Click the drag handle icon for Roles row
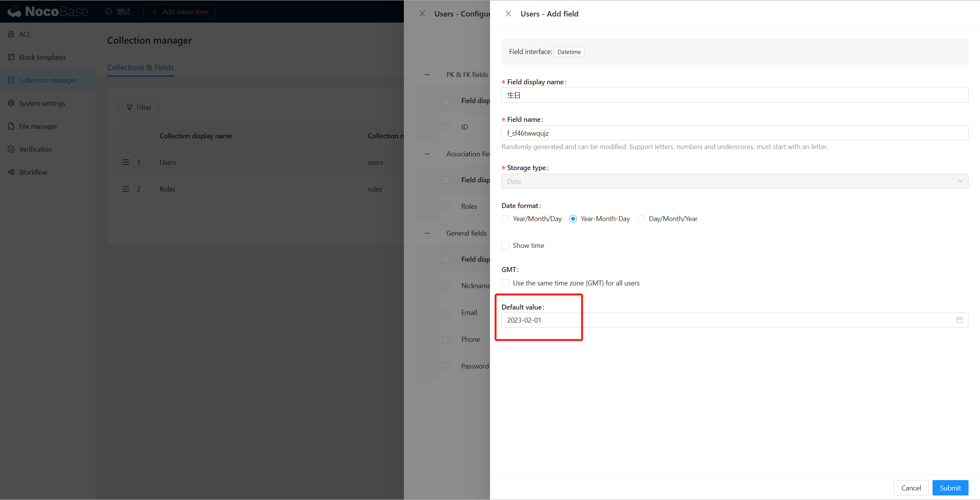 pyautogui.click(x=126, y=189)
